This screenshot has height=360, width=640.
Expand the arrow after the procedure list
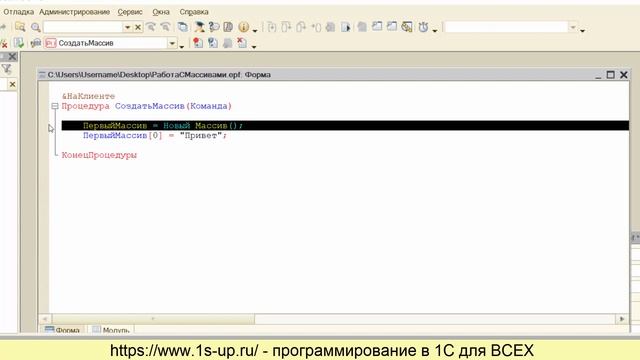point(182,46)
